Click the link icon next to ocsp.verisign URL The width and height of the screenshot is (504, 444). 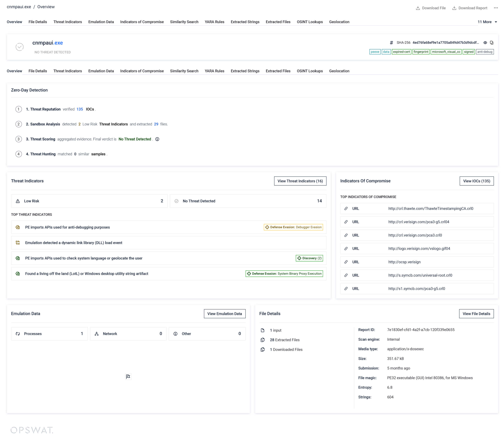(x=346, y=262)
